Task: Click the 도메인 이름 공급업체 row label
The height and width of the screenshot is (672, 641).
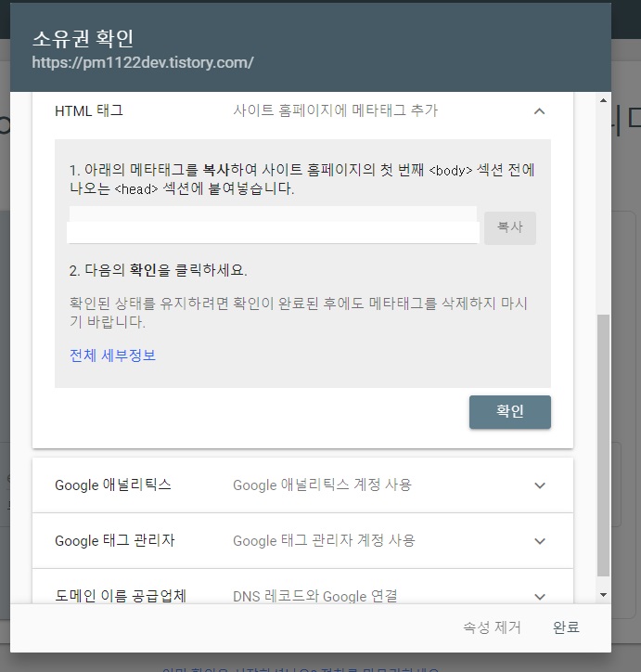Action: click(121, 596)
